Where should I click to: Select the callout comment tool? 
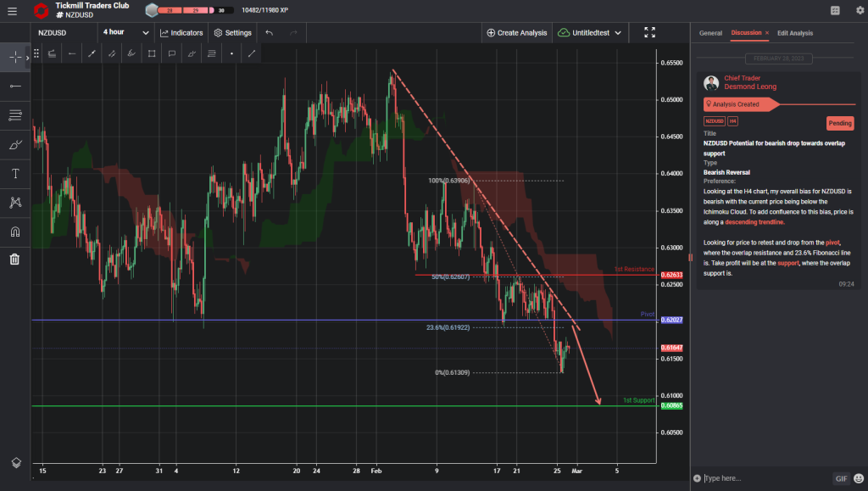point(171,53)
